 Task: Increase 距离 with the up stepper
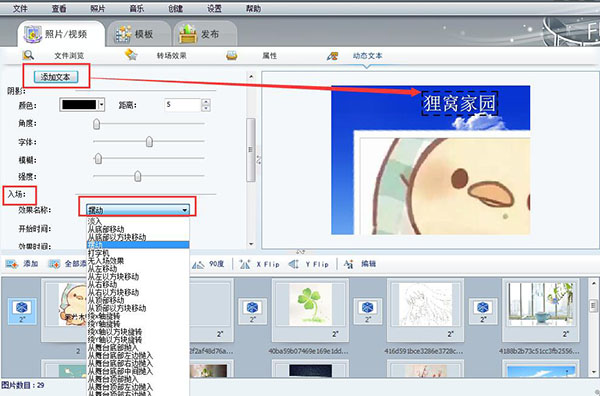point(206,102)
